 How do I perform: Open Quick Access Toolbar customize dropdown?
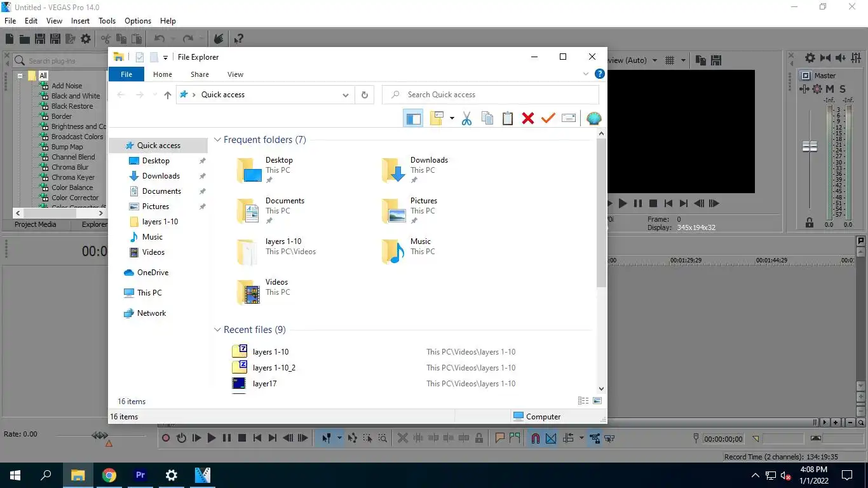click(165, 57)
